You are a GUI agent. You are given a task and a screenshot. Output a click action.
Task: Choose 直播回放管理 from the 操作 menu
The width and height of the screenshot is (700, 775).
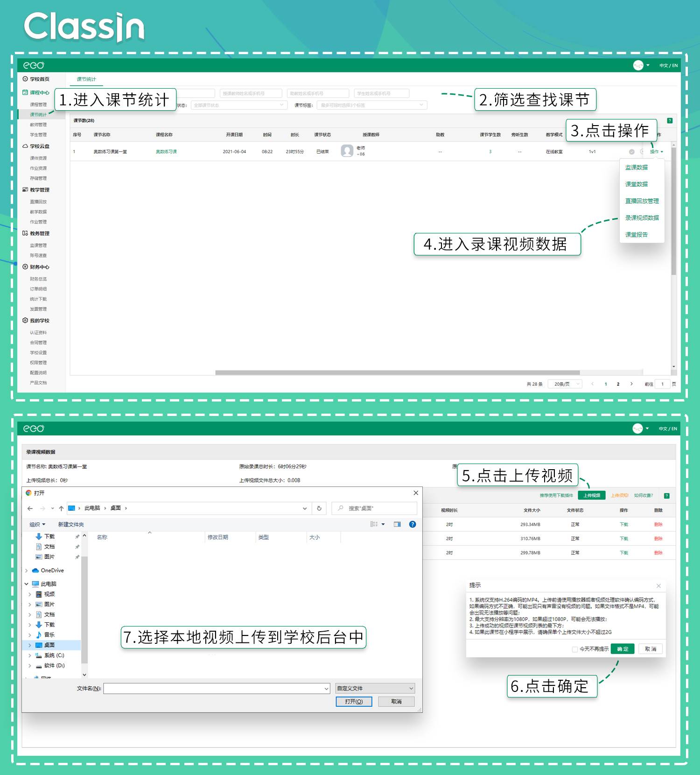tap(642, 201)
